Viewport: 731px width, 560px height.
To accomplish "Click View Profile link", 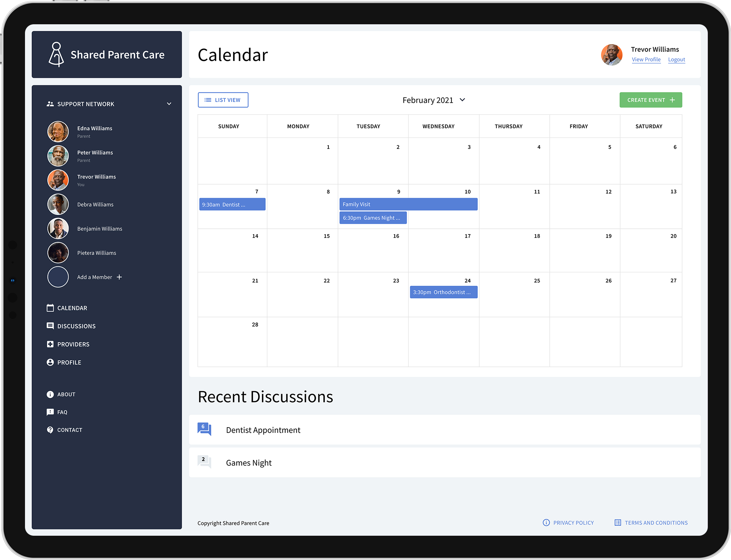I will tap(646, 59).
